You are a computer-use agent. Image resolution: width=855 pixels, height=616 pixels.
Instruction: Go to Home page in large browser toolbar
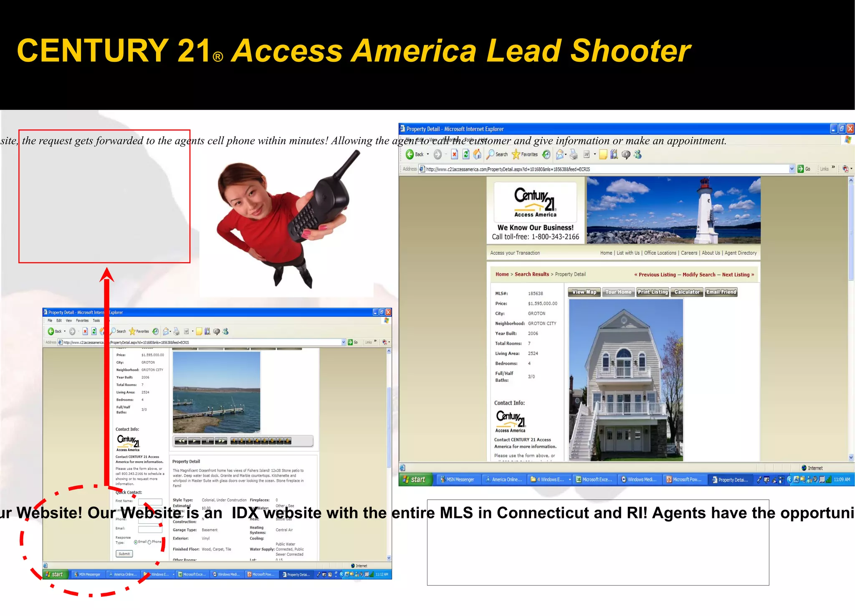coord(477,154)
